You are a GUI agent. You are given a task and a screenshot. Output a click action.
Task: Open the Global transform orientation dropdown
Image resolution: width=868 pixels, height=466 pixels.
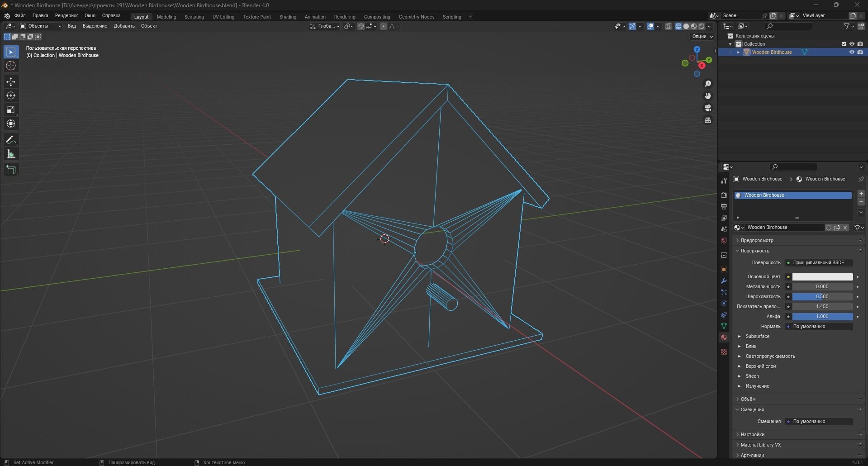point(325,26)
